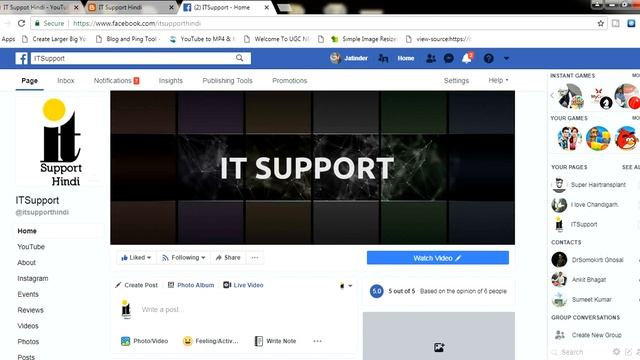The image size is (640, 360).
Task: Open the Find Friends icon
Action: [x=383, y=58]
